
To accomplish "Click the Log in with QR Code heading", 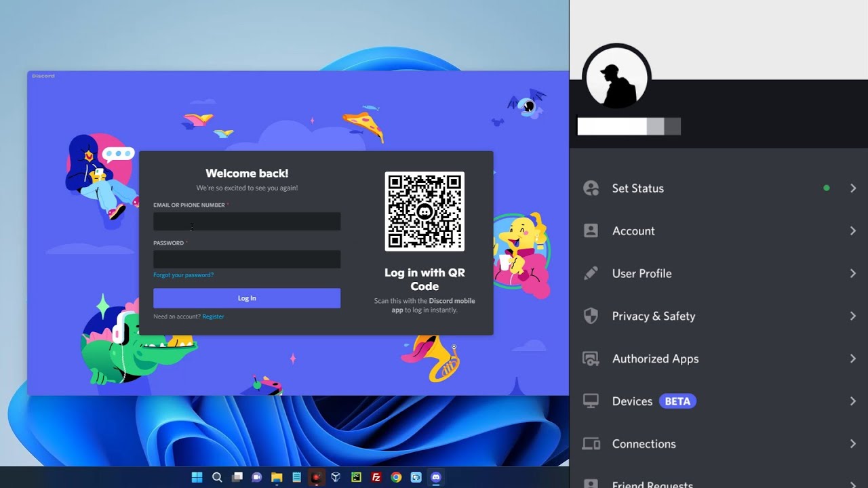I will point(425,279).
